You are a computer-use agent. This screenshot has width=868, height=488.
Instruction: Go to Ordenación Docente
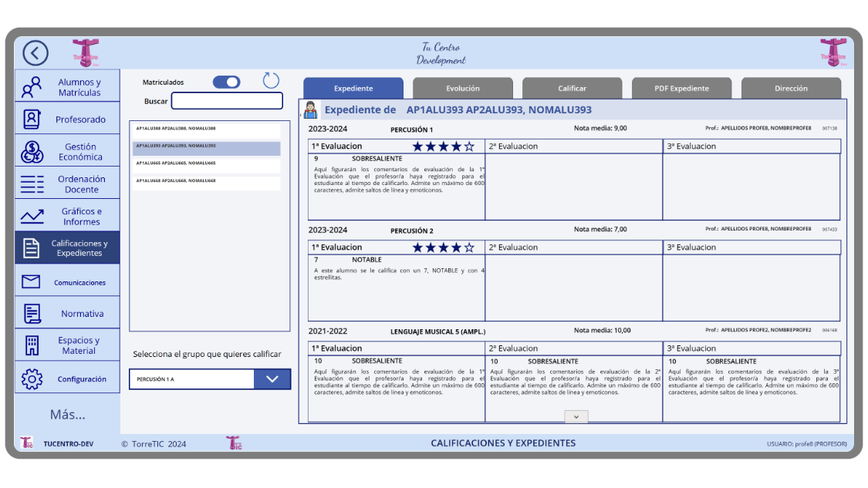pos(68,183)
